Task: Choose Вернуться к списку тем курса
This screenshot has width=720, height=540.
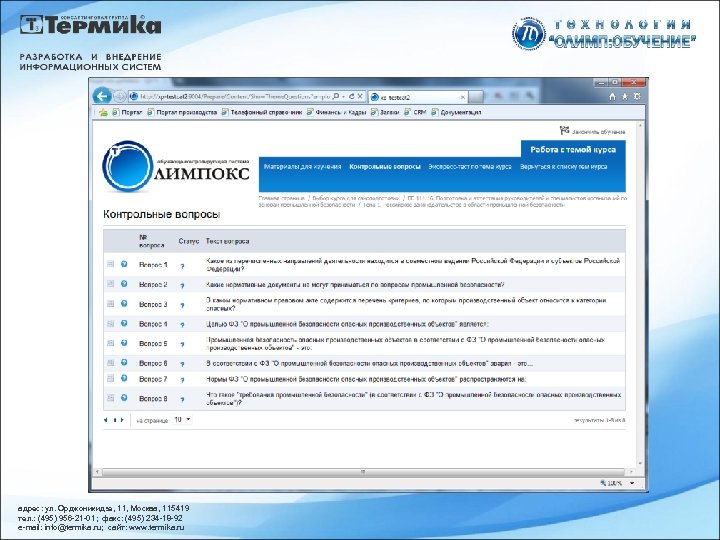Action: pos(563,167)
